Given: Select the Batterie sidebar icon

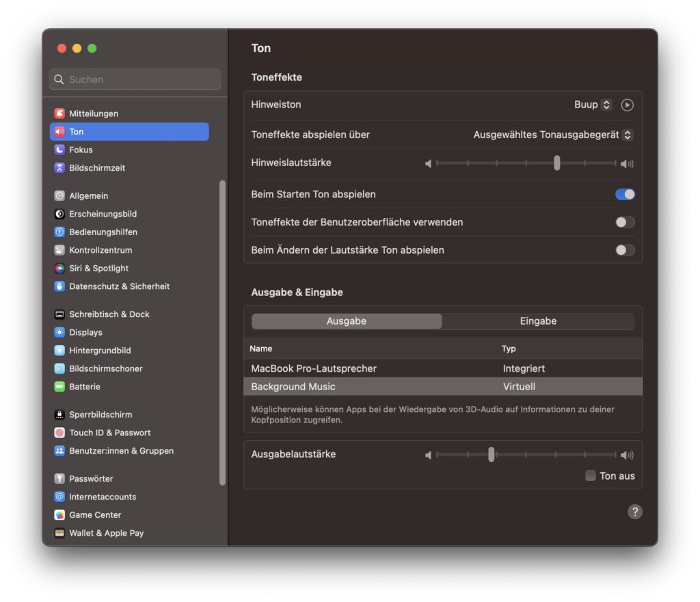Looking at the screenshot, I should coord(61,387).
